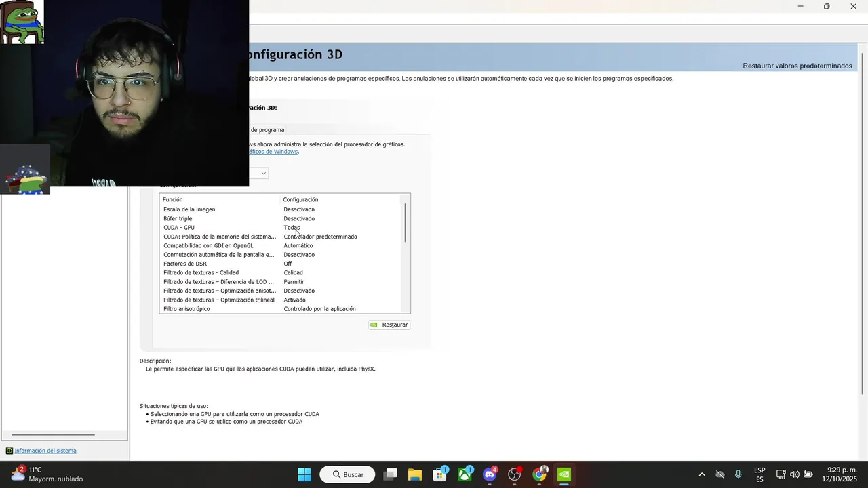Select Filtrado de texturas Optimización anisotrópica row
Image resolution: width=868 pixels, height=488 pixels.
pyautogui.click(x=281, y=291)
